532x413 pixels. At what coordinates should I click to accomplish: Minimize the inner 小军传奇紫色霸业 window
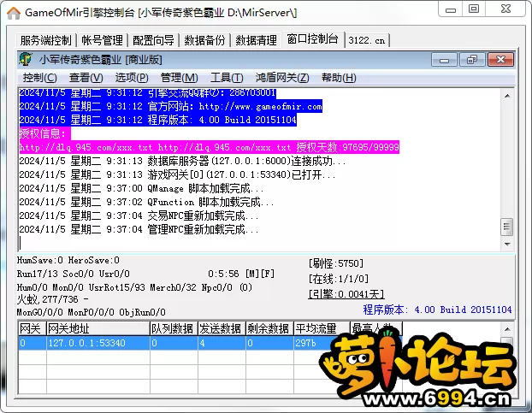pyautogui.click(x=444, y=60)
